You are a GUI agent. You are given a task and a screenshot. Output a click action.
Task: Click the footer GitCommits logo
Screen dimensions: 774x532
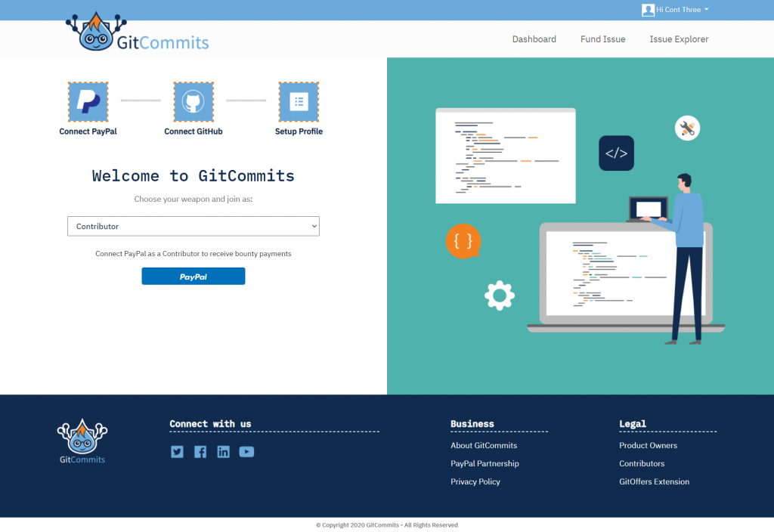tap(82, 441)
